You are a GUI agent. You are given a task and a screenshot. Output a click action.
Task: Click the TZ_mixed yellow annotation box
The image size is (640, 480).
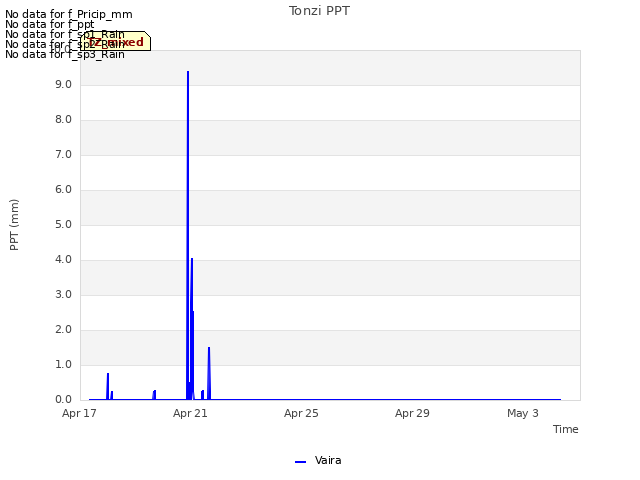tap(116, 41)
